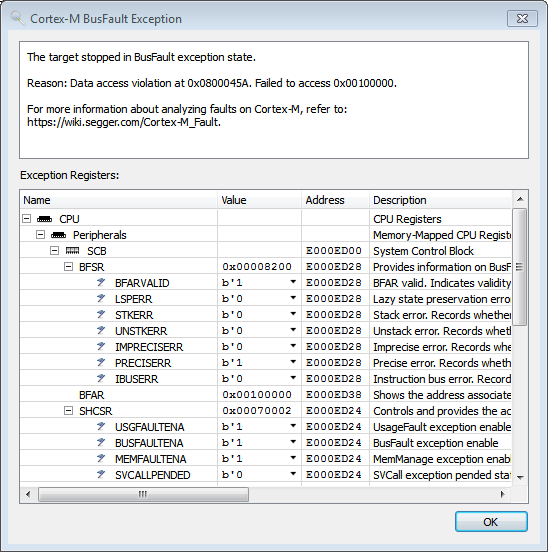The image size is (548, 552).
Task: Collapse the BFSR register node
Action: click(68, 266)
